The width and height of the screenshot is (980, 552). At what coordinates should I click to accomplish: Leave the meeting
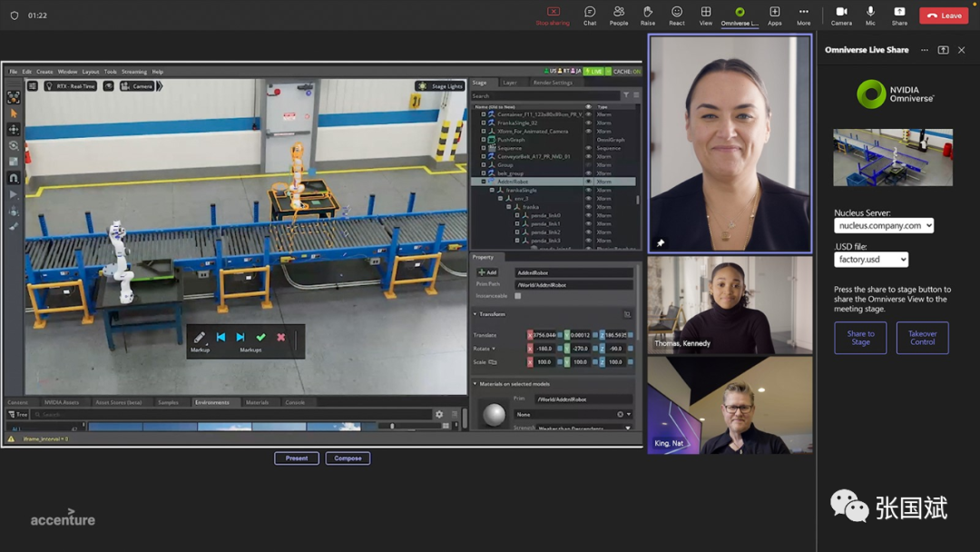coord(944,15)
